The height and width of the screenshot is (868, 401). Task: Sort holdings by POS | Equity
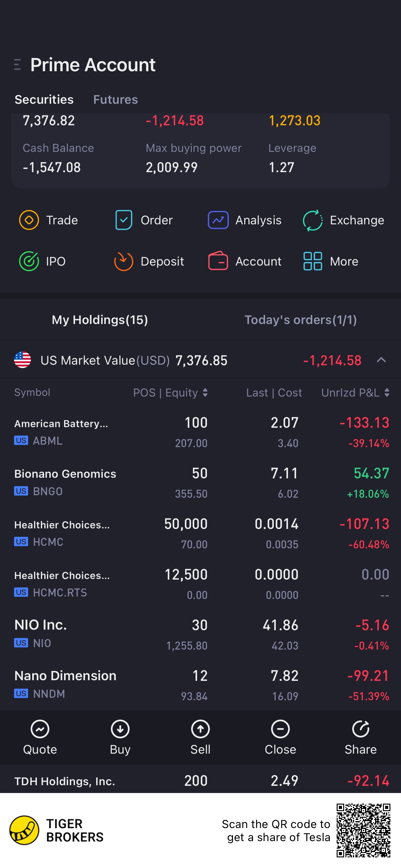pyautogui.click(x=171, y=392)
